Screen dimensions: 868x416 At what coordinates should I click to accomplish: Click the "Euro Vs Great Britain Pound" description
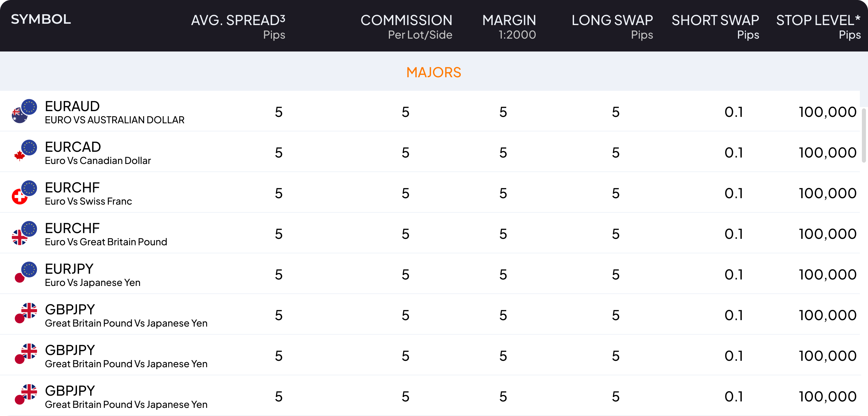pyautogui.click(x=106, y=242)
